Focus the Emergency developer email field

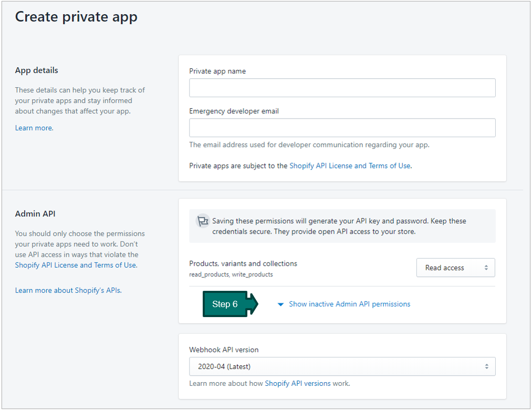pos(342,128)
